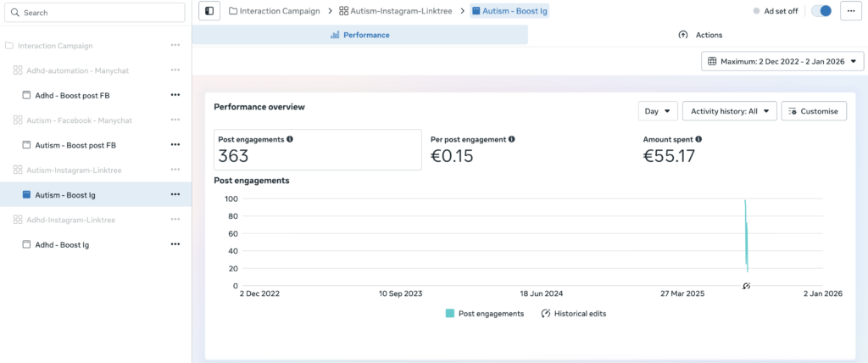Open three-dot menu for Autism - Boost Ig

coord(175,194)
